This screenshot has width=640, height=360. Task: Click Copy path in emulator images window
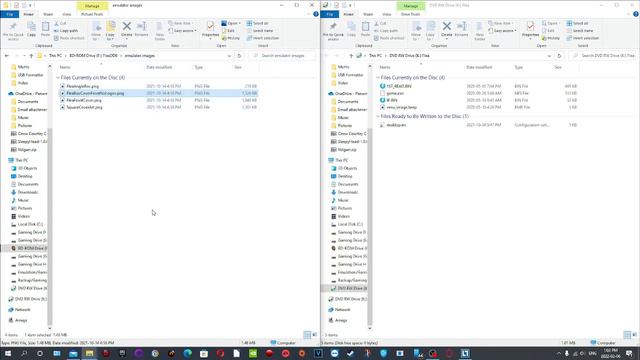[66, 31]
